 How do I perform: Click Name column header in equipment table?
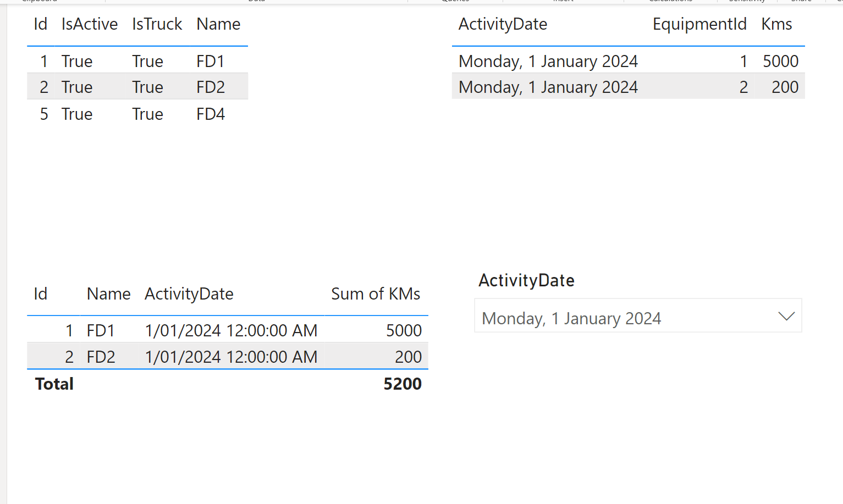(x=218, y=24)
